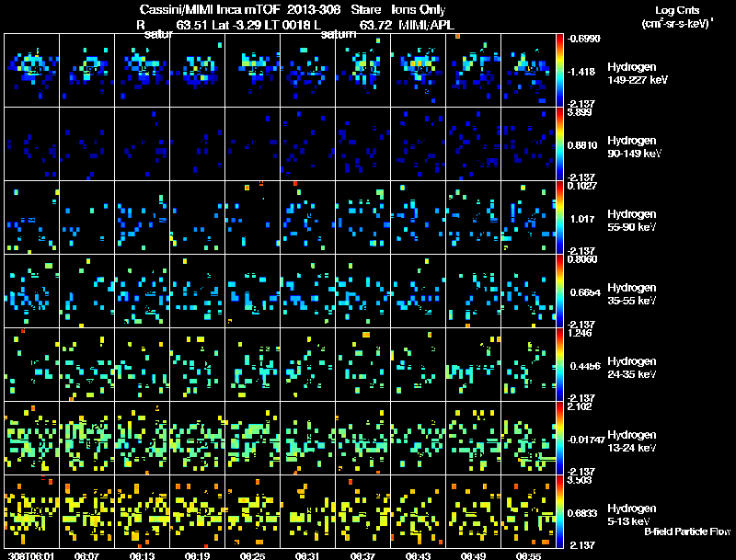This screenshot has width=736, height=560.
Task: Select the 13-24 keV panel at 308T06:01
Action: tap(31, 438)
